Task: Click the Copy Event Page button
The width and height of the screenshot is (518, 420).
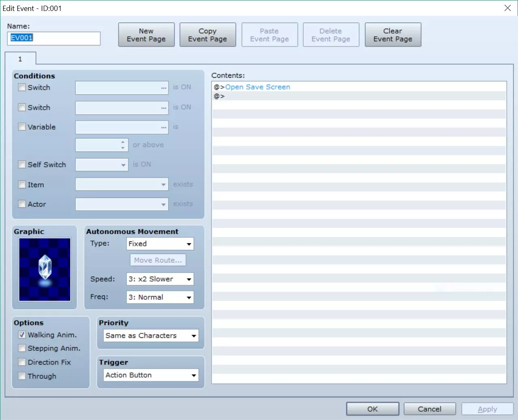Action: [x=208, y=35]
